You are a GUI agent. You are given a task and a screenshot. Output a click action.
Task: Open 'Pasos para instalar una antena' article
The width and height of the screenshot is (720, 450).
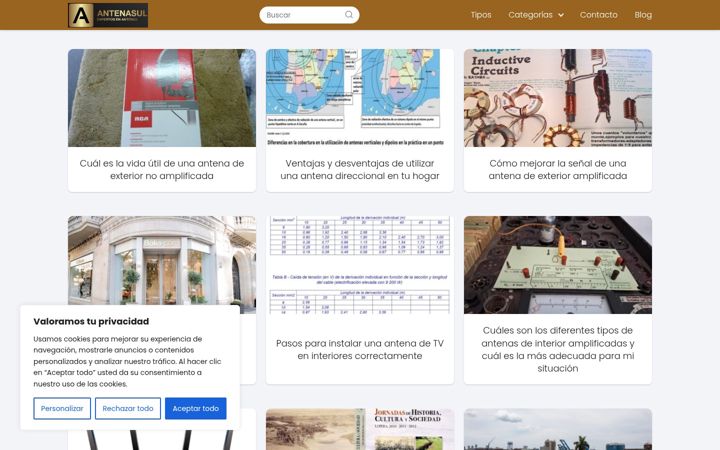pos(360,349)
